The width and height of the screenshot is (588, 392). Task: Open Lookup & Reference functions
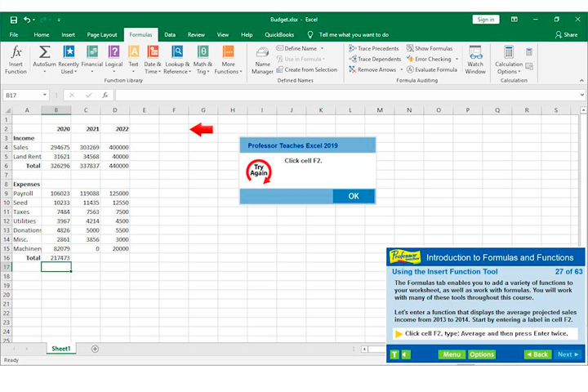[x=177, y=60]
